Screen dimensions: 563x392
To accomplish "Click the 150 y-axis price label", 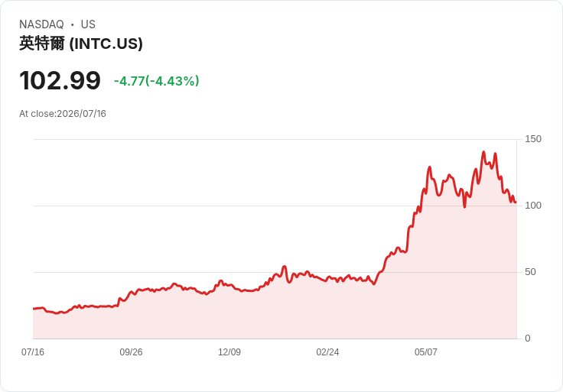I will tap(533, 139).
